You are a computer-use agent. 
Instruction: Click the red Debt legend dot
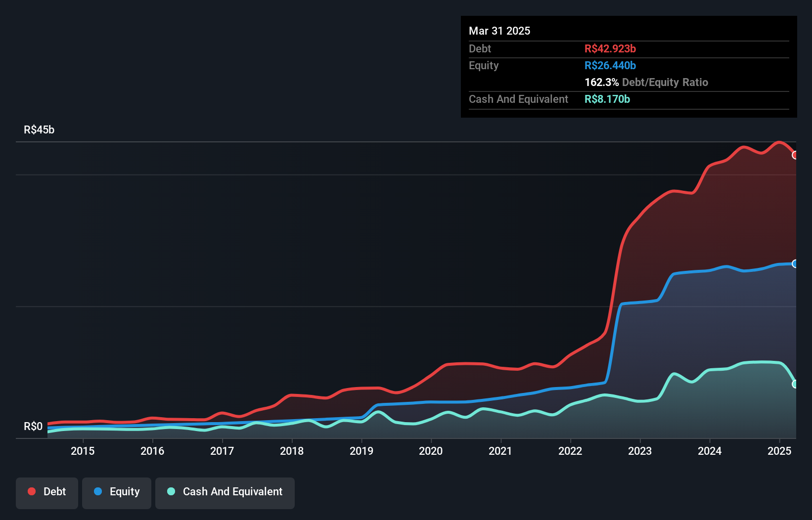32,491
